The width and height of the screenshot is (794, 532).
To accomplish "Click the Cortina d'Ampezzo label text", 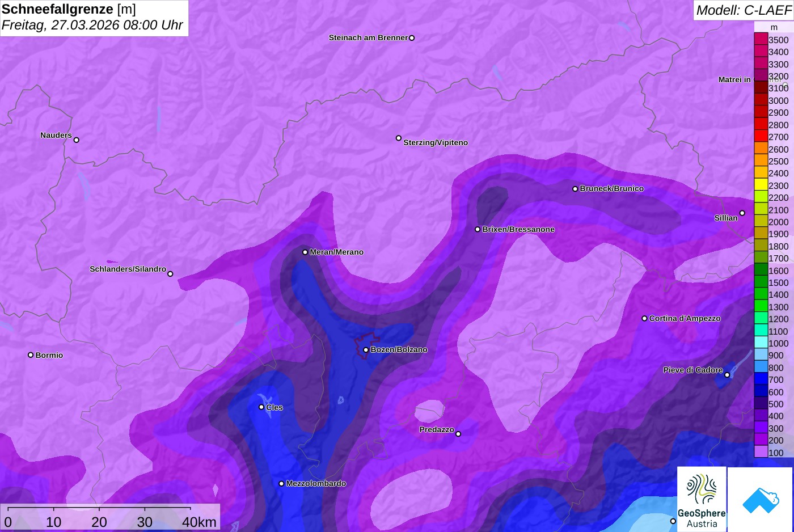I will (685, 318).
